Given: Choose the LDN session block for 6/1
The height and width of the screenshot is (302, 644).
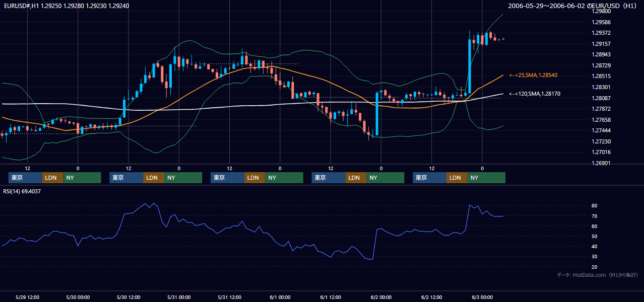Looking at the screenshot, I should coord(356,178).
